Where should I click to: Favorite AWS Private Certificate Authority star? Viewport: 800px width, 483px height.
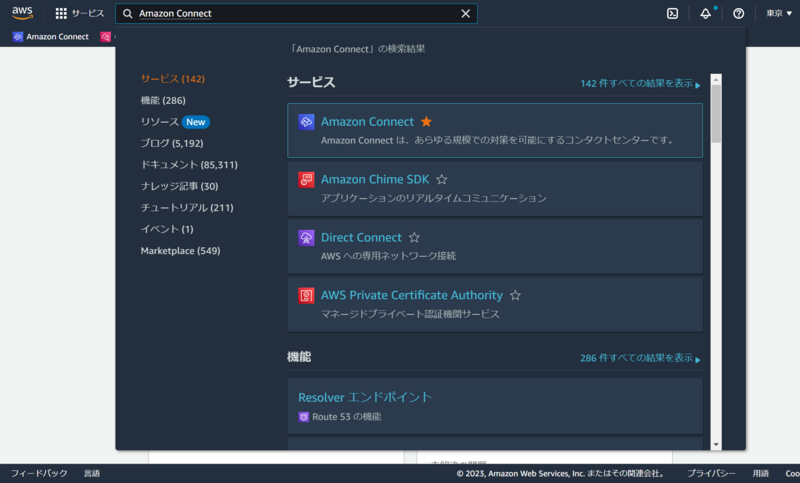pos(515,295)
